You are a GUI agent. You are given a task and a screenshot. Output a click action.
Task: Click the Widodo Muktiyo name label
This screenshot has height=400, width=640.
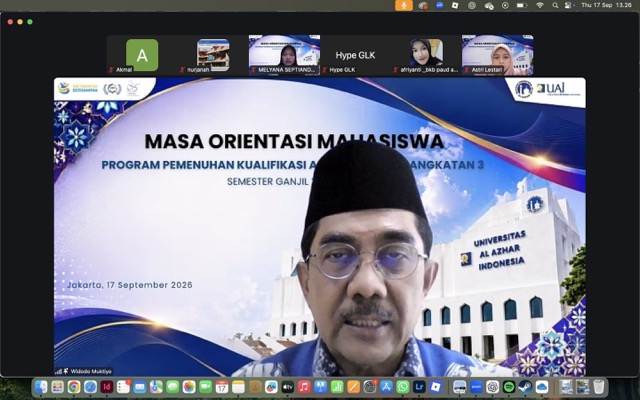coord(91,371)
